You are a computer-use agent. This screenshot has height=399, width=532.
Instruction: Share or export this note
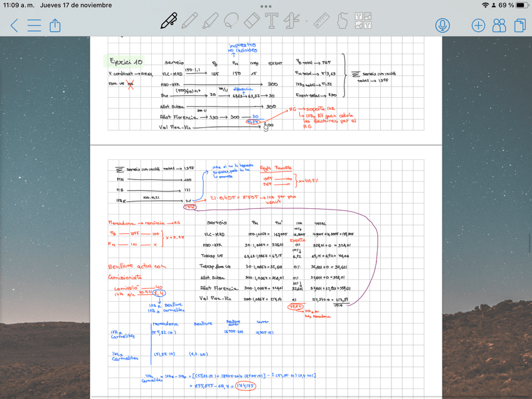(55, 25)
